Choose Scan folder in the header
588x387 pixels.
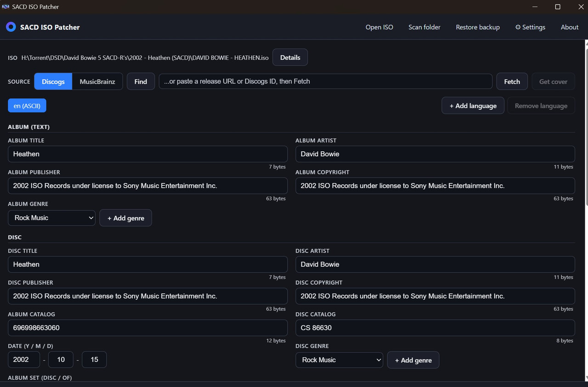424,27
